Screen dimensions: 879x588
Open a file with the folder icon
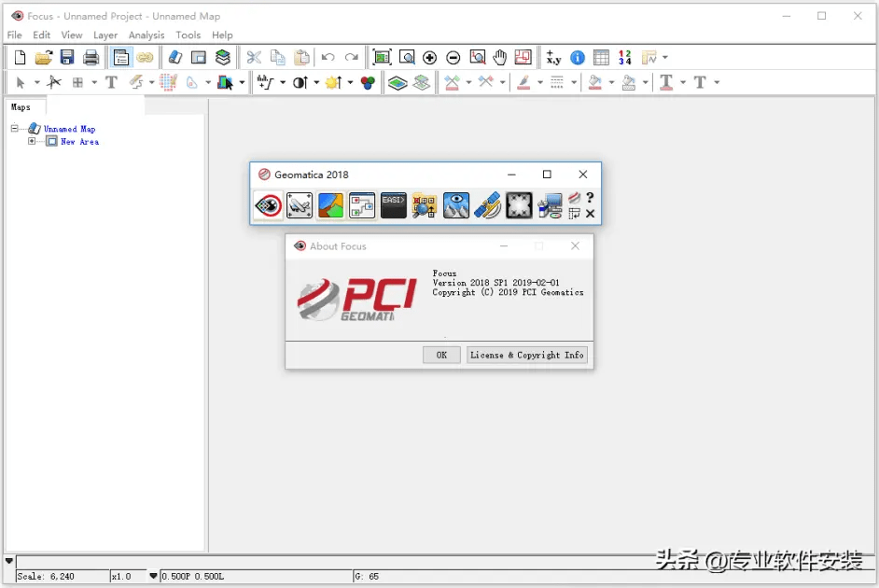pyautogui.click(x=43, y=57)
